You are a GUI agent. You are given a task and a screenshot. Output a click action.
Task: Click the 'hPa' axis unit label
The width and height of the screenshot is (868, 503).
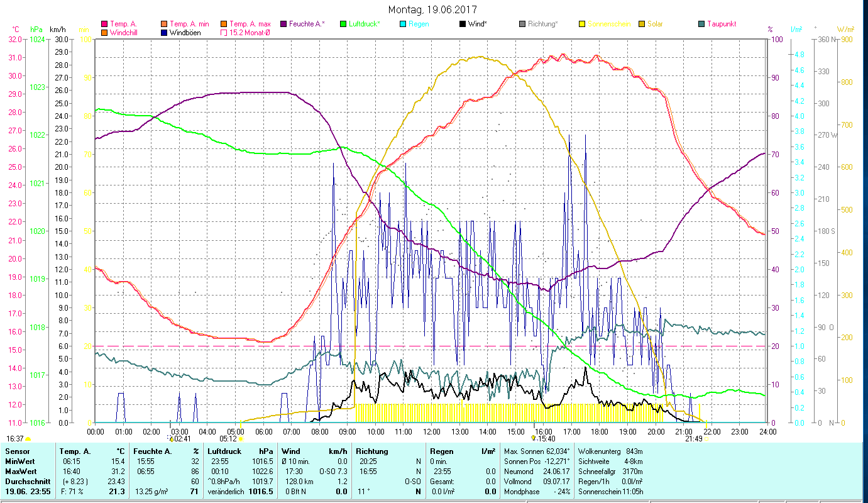[x=35, y=30]
